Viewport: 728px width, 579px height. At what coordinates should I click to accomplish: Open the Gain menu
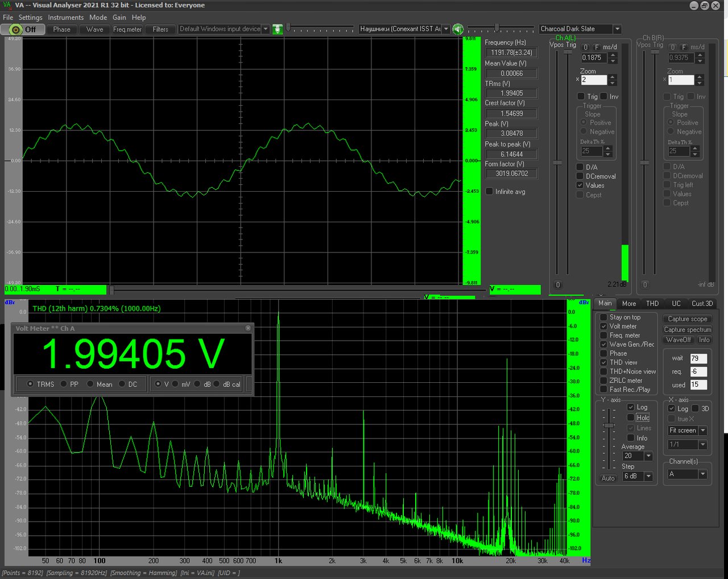(119, 18)
